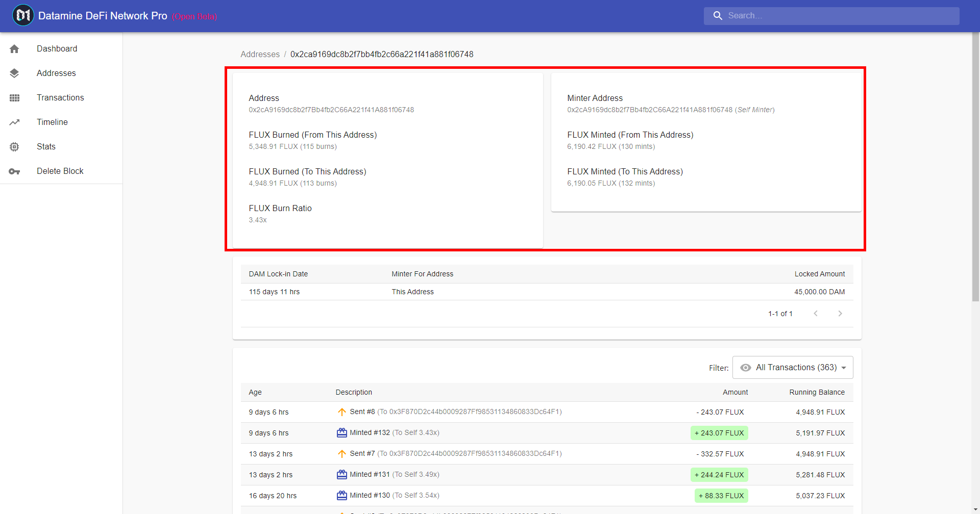Click the Timeline trend icon

[x=14, y=122]
